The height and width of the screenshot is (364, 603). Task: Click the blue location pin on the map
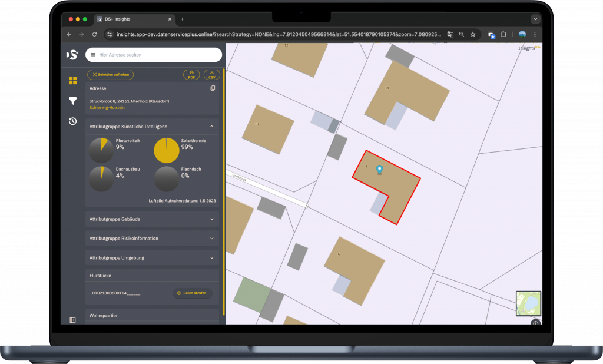click(379, 170)
